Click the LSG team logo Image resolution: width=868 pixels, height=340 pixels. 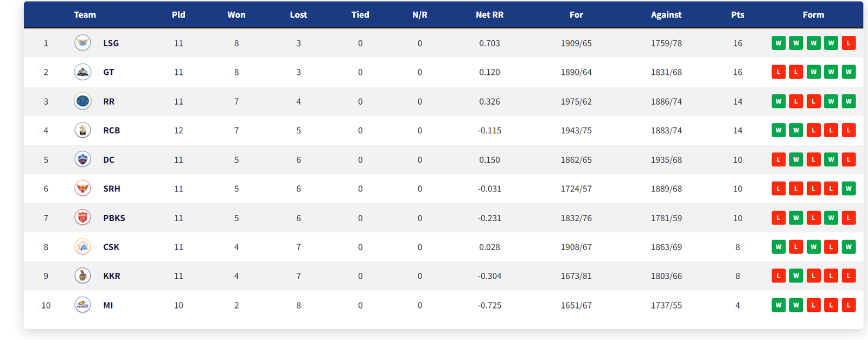pyautogui.click(x=82, y=43)
